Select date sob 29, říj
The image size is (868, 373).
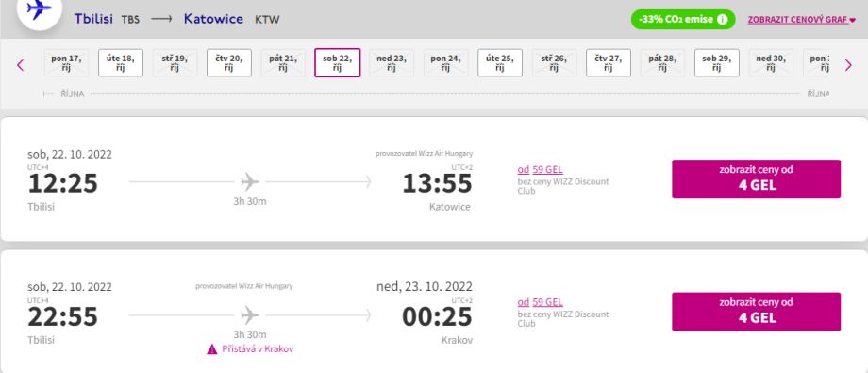pos(717,63)
